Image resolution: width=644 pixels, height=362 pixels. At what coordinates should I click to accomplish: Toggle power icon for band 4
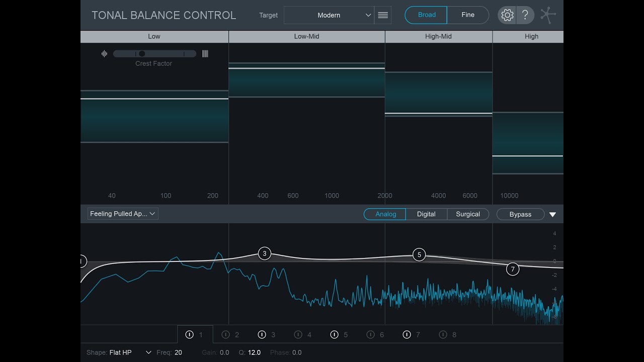pyautogui.click(x=298, y=334)
